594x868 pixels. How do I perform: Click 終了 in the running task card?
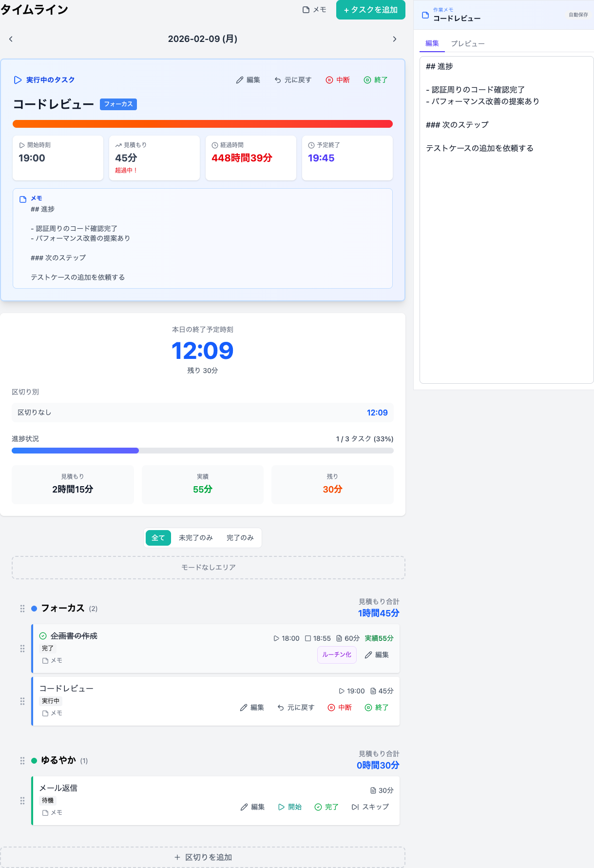tap(376, 80)
